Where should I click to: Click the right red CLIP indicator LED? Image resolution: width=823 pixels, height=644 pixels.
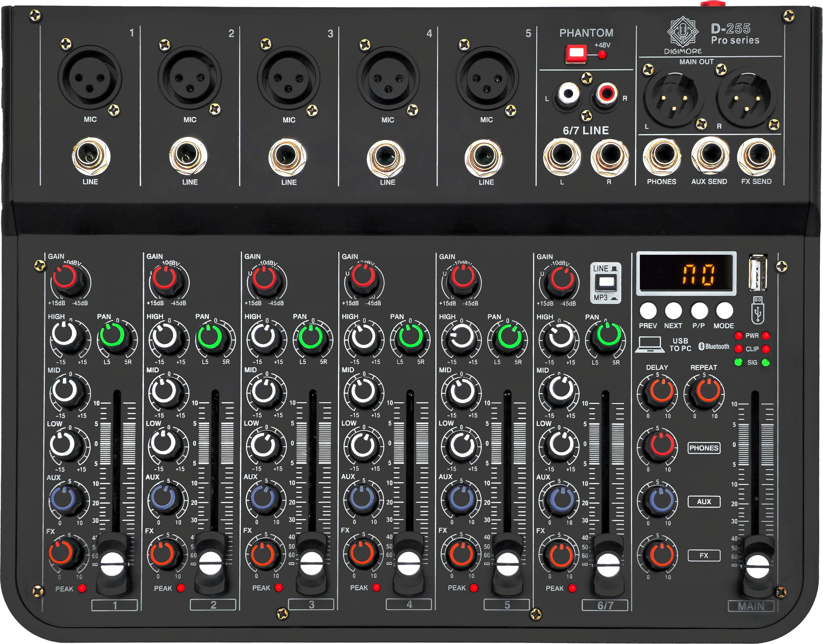tap(766, 349)
